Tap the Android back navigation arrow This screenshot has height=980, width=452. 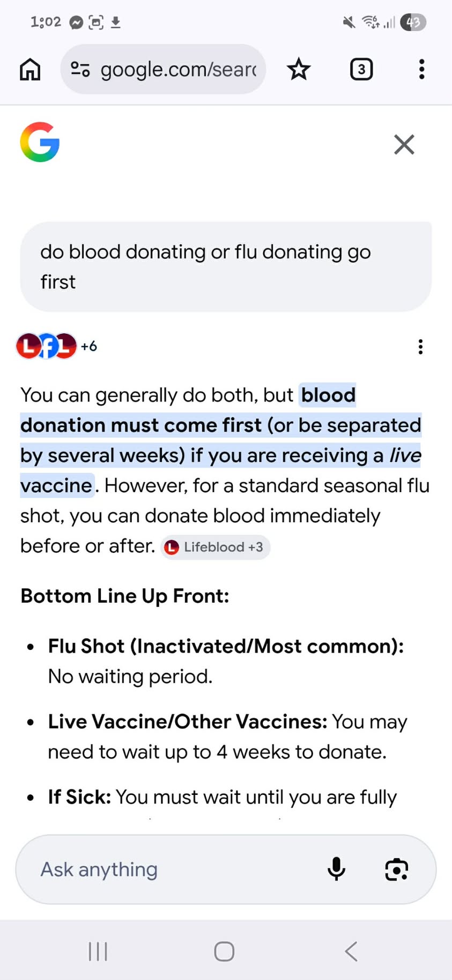click(351, 952)
